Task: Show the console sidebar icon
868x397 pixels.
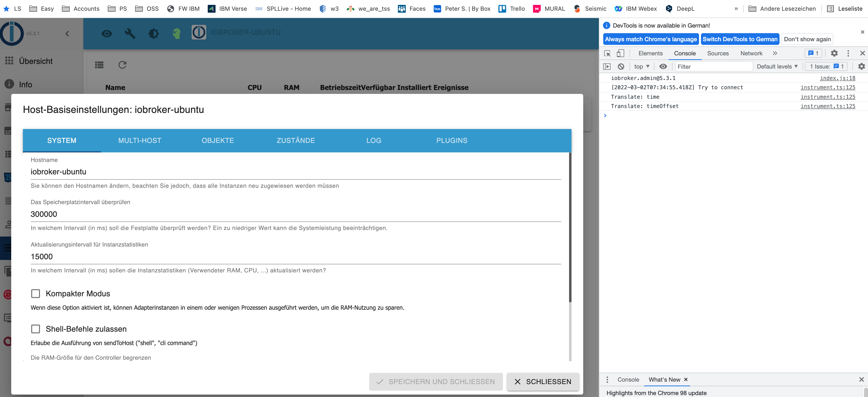Action: (607, 66)
